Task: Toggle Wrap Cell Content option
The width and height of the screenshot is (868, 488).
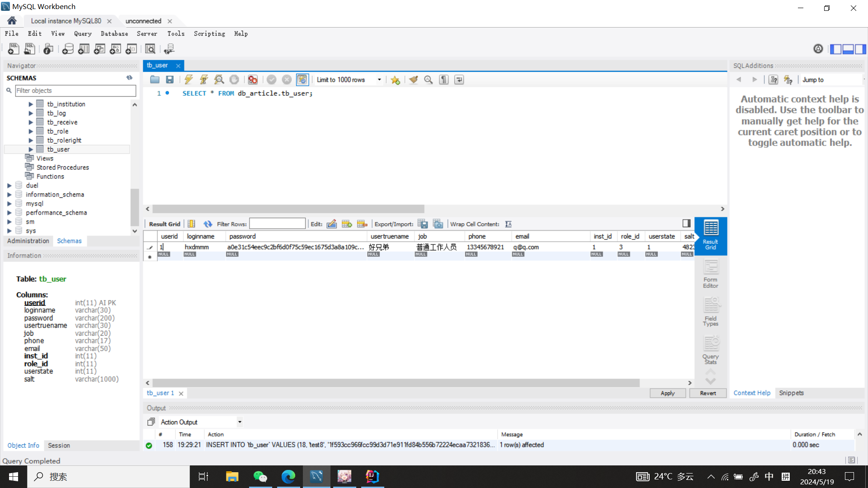Action: pyautogui.click(x=509, y=224)
